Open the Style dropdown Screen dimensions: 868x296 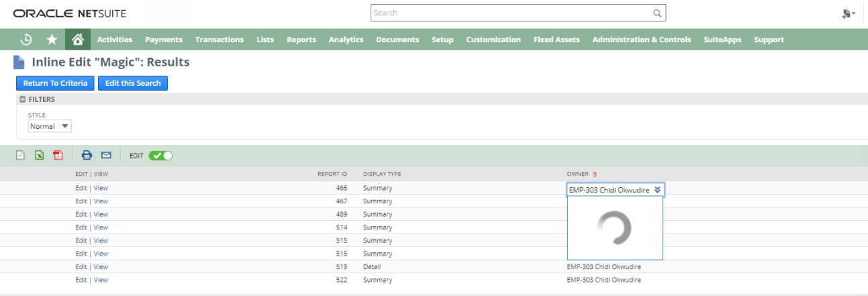50,126
